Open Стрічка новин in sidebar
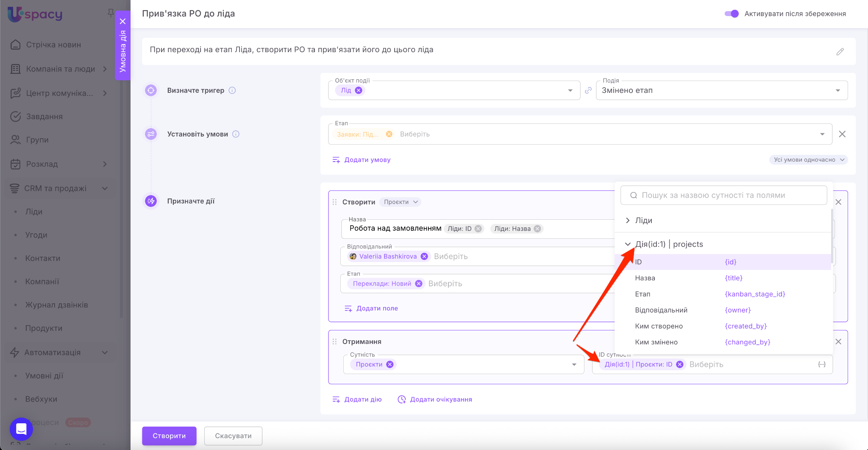Image resolution: width=868 pixels, height=450 pixels. [53, 45]
